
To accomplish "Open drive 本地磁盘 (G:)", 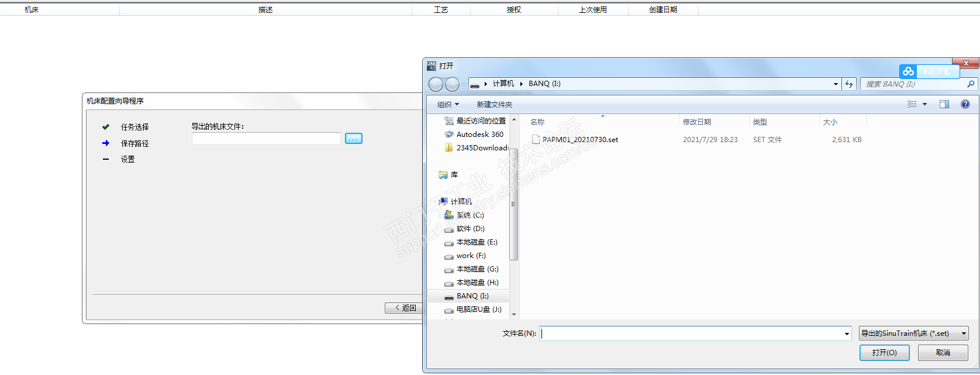I will pyautogui.click(x=471, y=269).
